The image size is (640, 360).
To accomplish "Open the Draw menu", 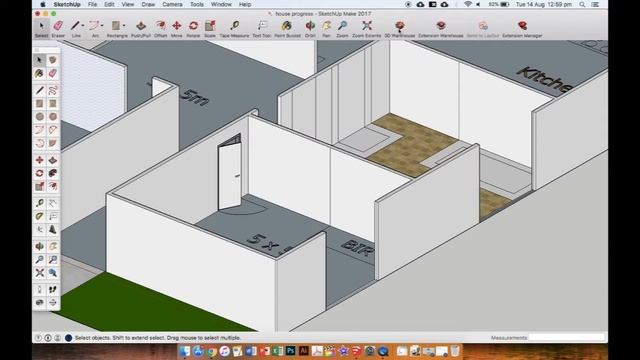I will click(148, 4).
